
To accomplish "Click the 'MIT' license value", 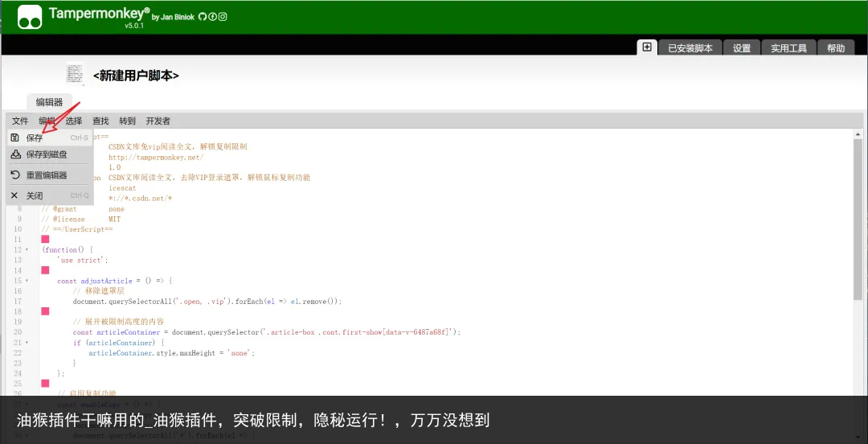I will point(115,219).
